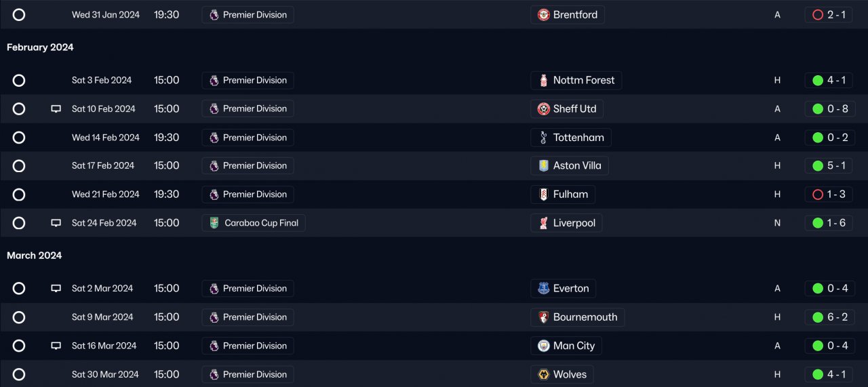The width and height of the screenshot is (868, 387).
Task: Click the Carabao Cup Final competition tag
Action: [254, 223]
